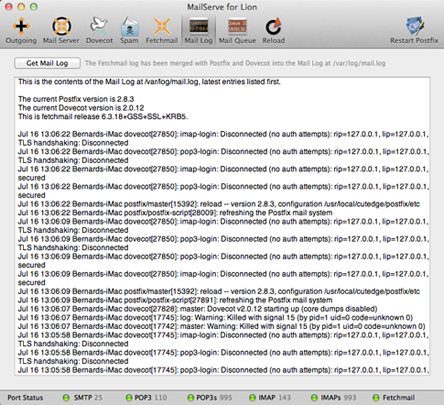Click the IMAPs 993 status indicator
Screen dimensions: 444x405
pyautogui.click(x=334, y=397)
